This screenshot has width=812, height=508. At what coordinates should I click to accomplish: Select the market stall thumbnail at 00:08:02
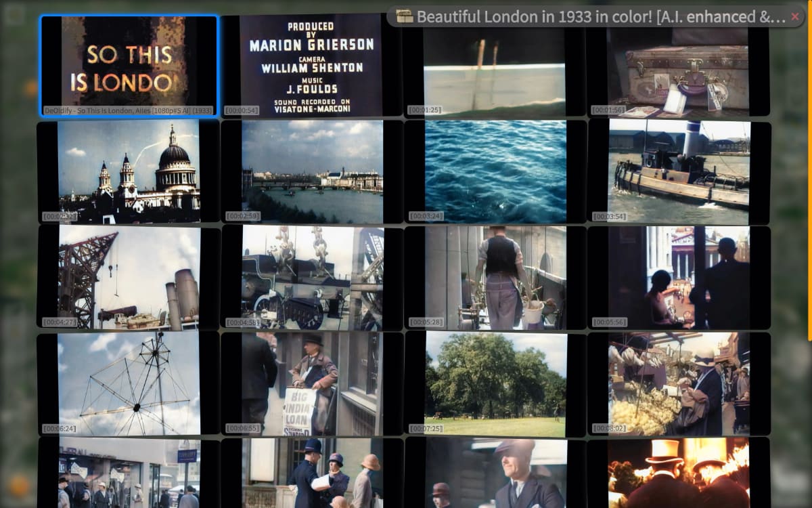679,383
